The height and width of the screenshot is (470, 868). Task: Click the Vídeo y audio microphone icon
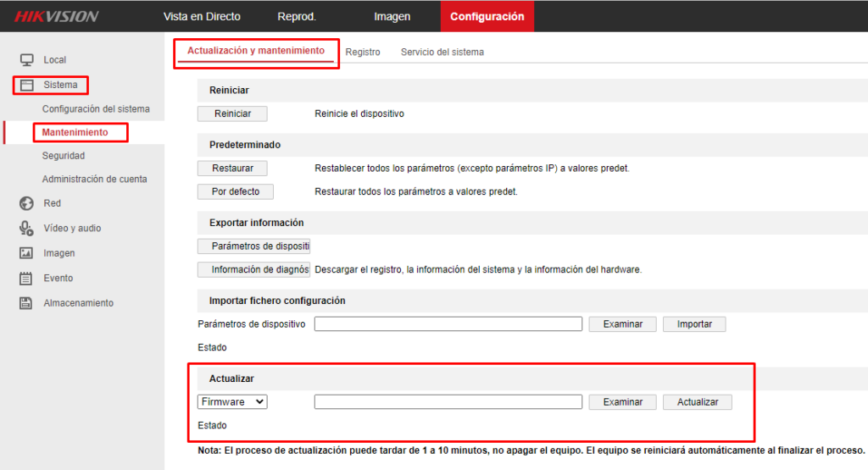26,228
